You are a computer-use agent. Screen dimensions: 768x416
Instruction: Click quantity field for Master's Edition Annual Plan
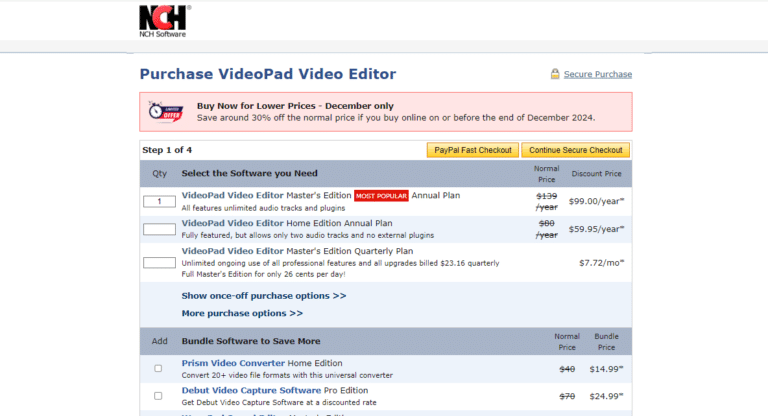click(159, 201)
